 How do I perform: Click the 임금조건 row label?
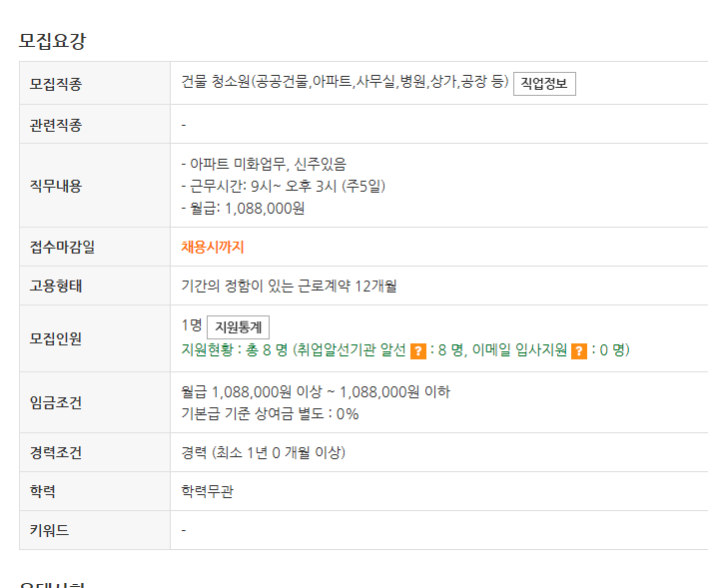click(x=56, y=402)
